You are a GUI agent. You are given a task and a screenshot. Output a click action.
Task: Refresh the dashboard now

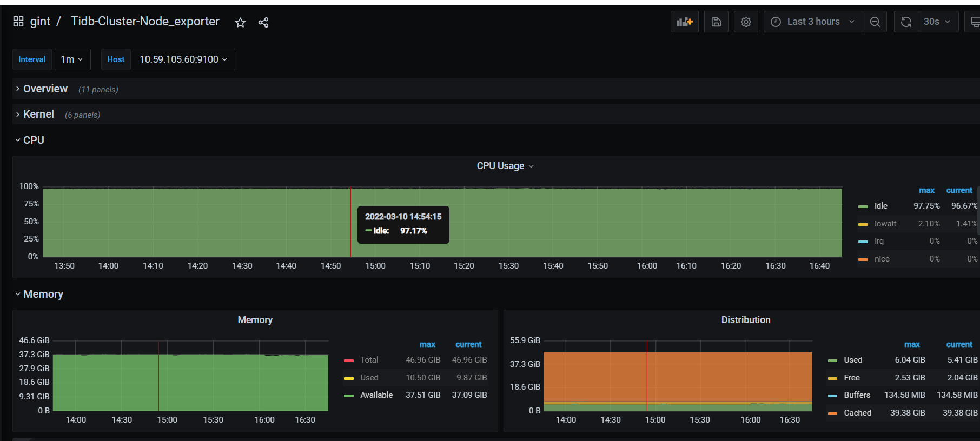pos(906,22)
